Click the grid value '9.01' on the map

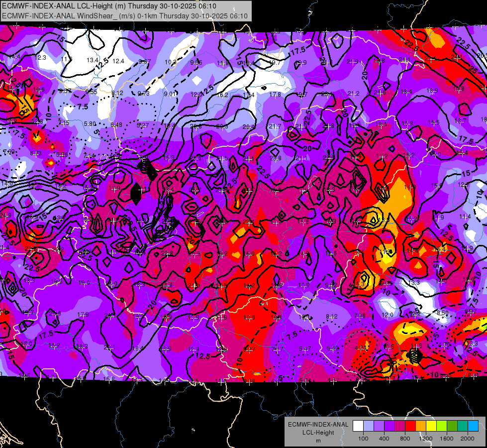(x=170, y=94)
